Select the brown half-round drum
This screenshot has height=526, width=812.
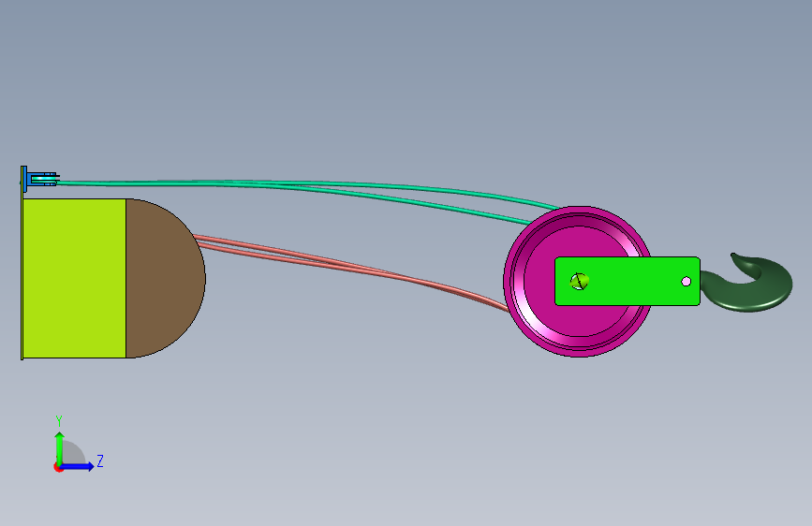pos(166,278)
